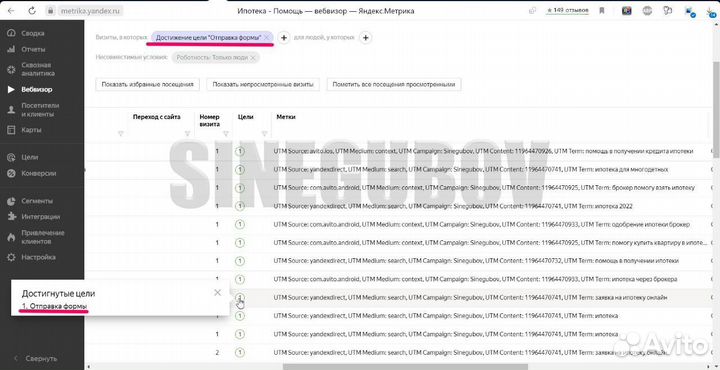Viewport: 720px width, 370px height.
Task: Add a people condition with plus button
Action: click(365, 38)
